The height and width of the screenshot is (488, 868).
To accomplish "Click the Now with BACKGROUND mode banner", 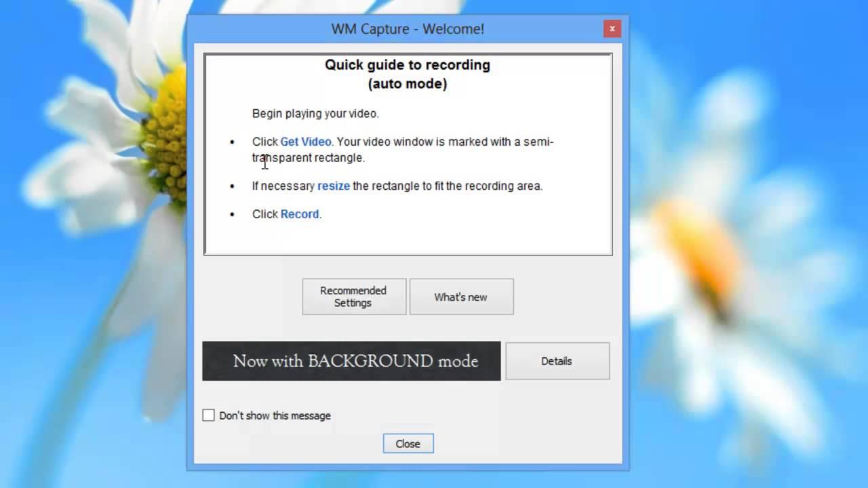I will (x=351, y=361).
